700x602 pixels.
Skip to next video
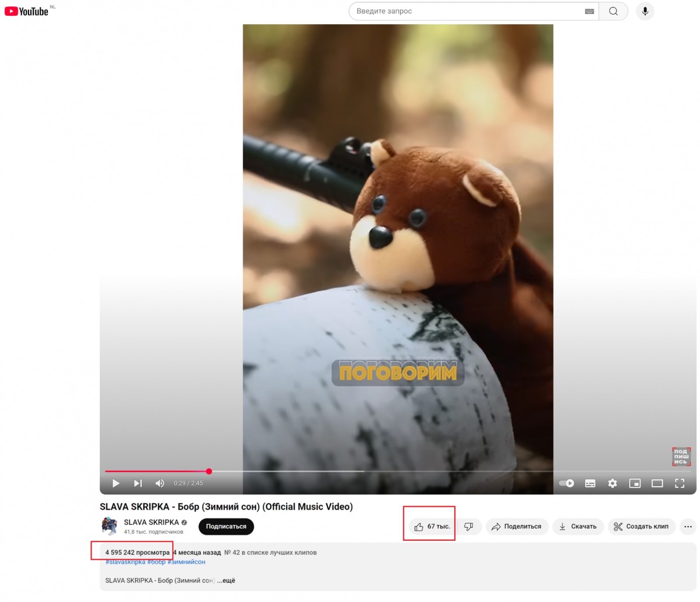pos(138,483)
